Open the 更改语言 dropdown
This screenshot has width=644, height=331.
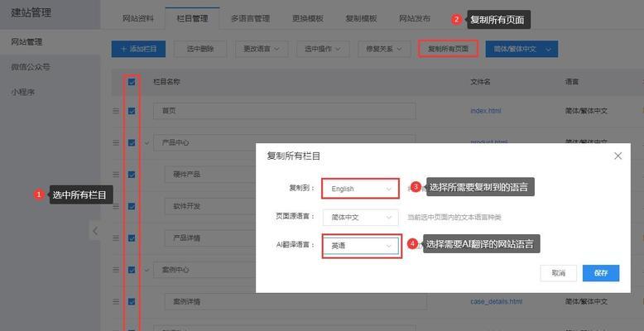tap(262, 49)
